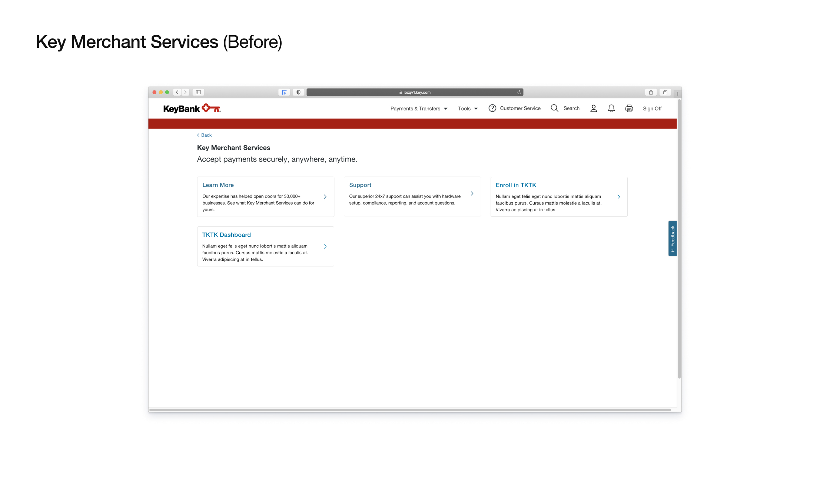Open Customer Service link
830x504 pixels.
(520, 108)
